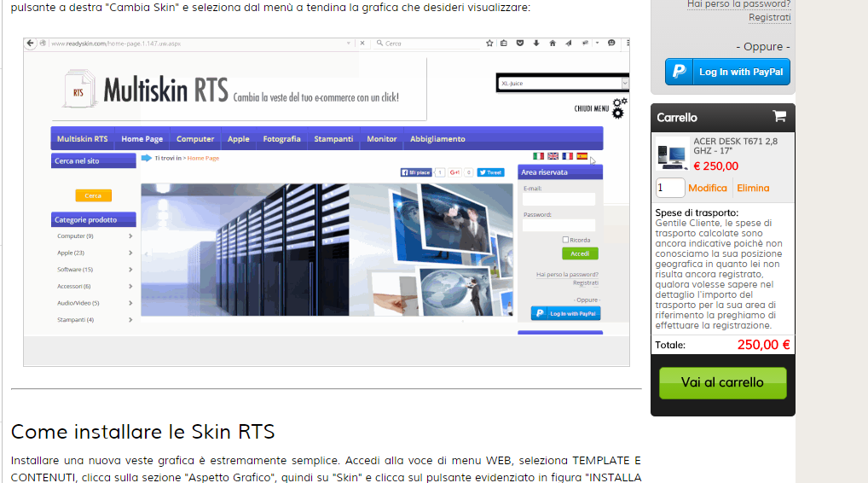
Task: Expand the Software (15) category arrow
Action: coord(130,270)
